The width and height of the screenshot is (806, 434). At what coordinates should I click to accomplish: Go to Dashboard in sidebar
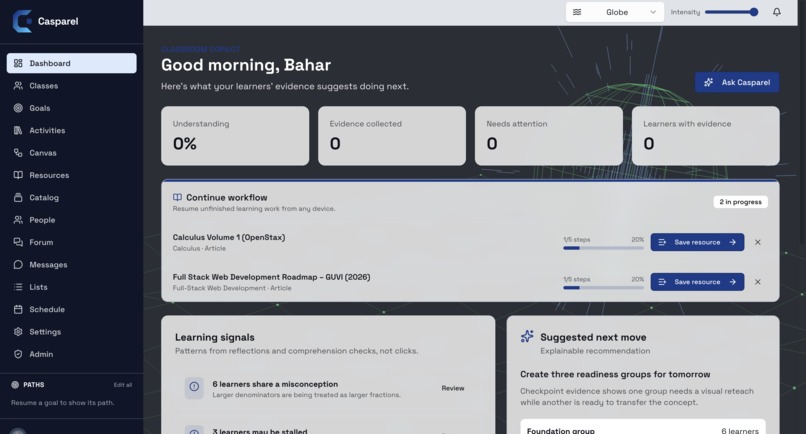[x=71, y=63]
